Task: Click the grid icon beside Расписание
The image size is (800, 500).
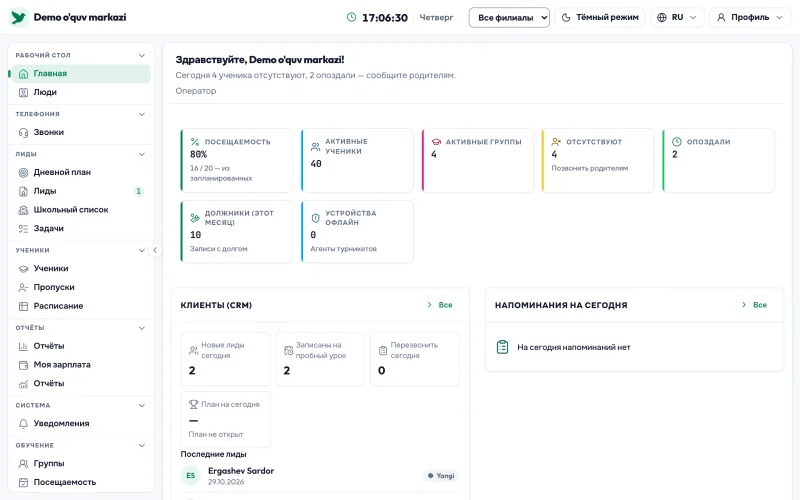Action: [x=23, y=306]
